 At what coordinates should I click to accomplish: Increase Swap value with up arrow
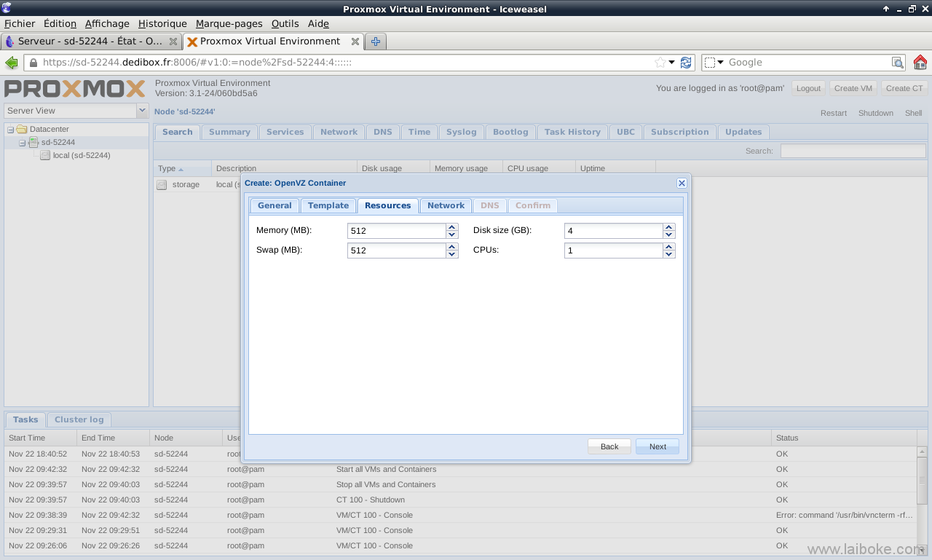[452, 247]
